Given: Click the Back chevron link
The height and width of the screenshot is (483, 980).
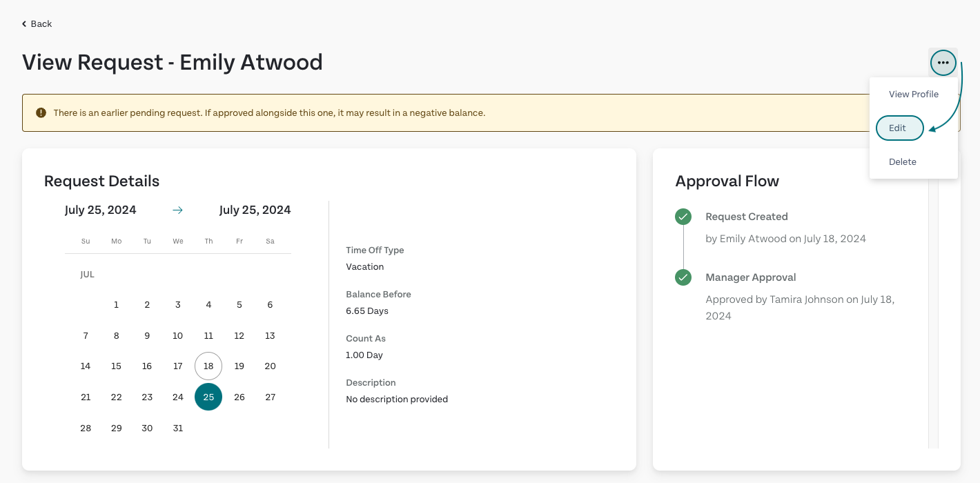Looking at the screenshot, I should (x=37, y=24).
